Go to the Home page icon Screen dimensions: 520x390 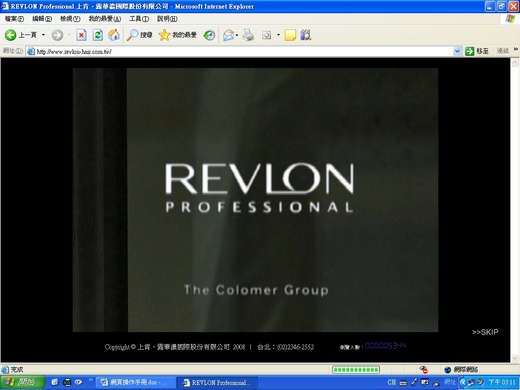(114, 35)
